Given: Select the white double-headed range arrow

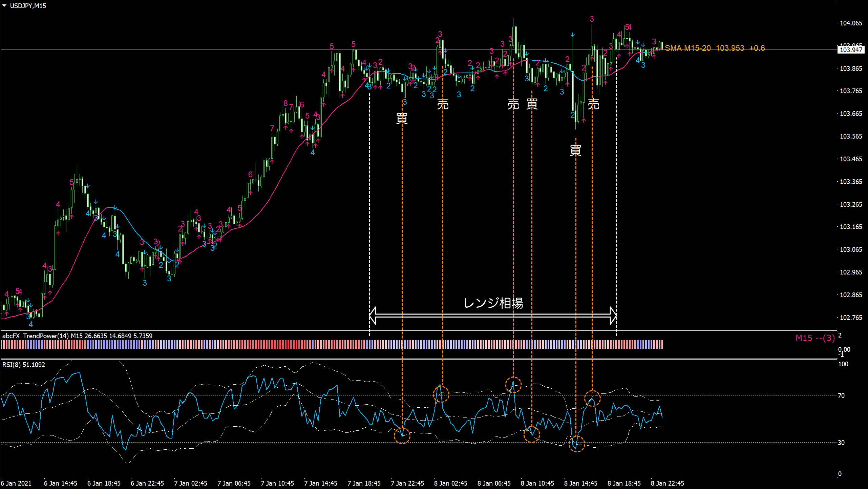Looking at the screenshot, I should click(493, 315).
